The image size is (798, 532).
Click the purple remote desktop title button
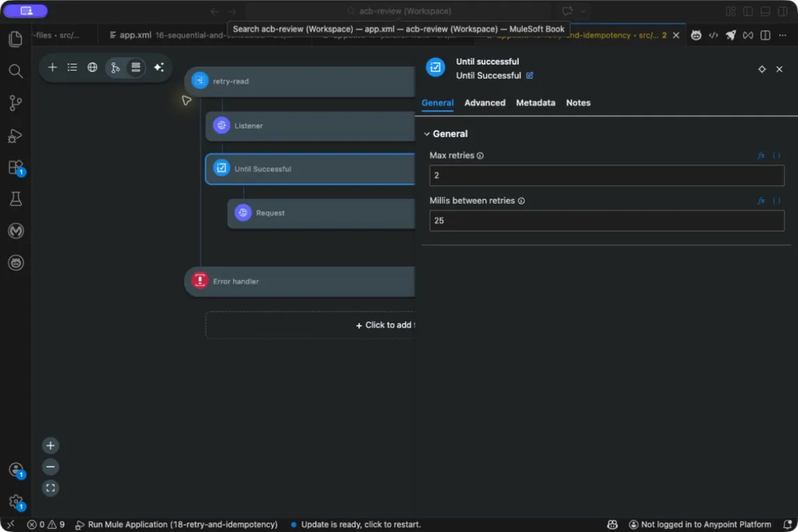tap(26, 10)
